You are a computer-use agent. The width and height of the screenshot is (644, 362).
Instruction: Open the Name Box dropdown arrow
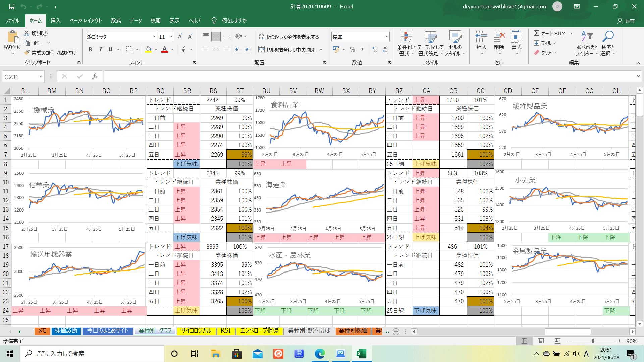click(41, 77)
